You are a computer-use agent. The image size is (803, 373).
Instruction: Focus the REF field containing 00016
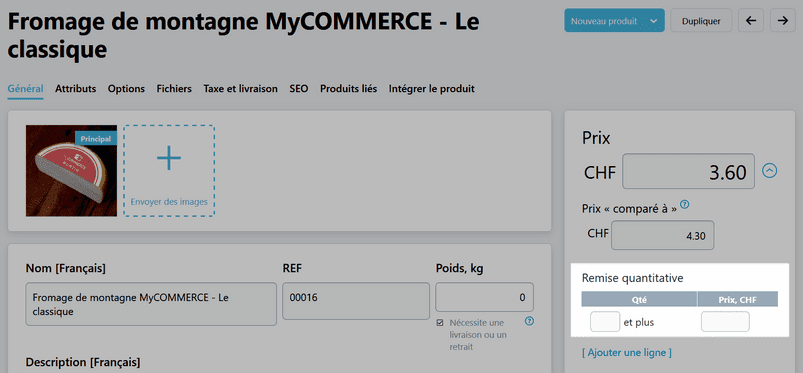coord(356,301)
